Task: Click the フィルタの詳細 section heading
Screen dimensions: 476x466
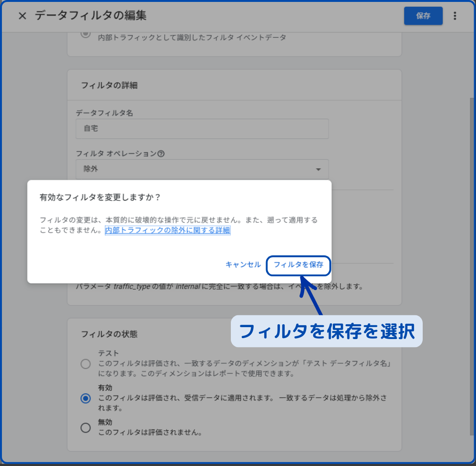Action: pos(109,86)
